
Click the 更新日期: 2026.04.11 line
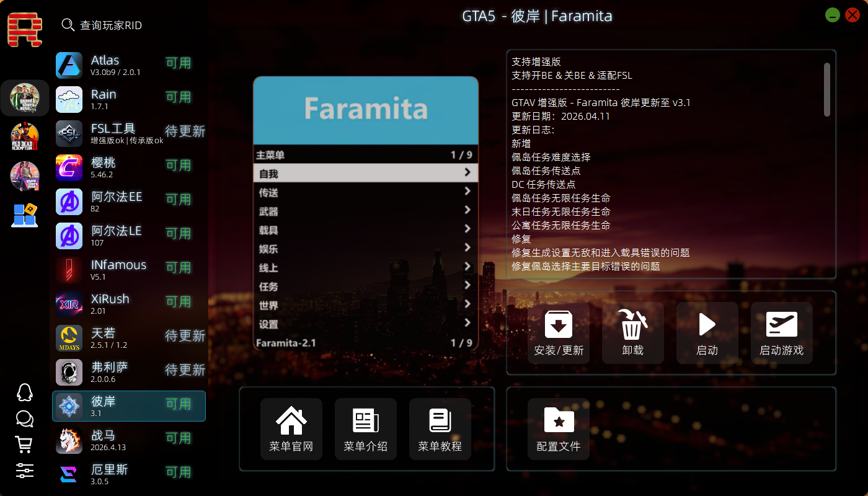[561, 116]
